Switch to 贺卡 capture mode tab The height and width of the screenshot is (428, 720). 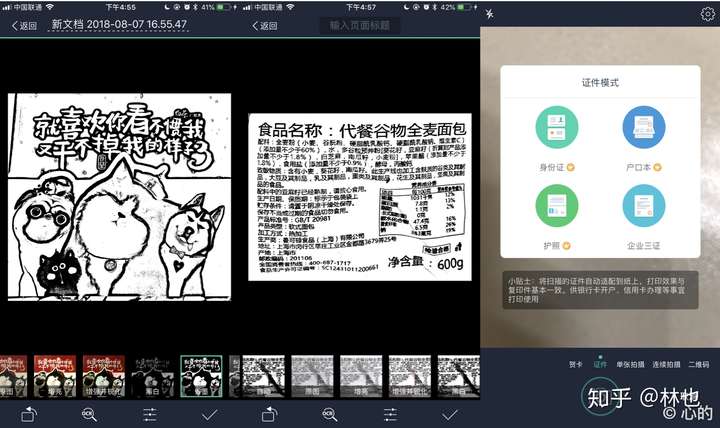(575, 365)
